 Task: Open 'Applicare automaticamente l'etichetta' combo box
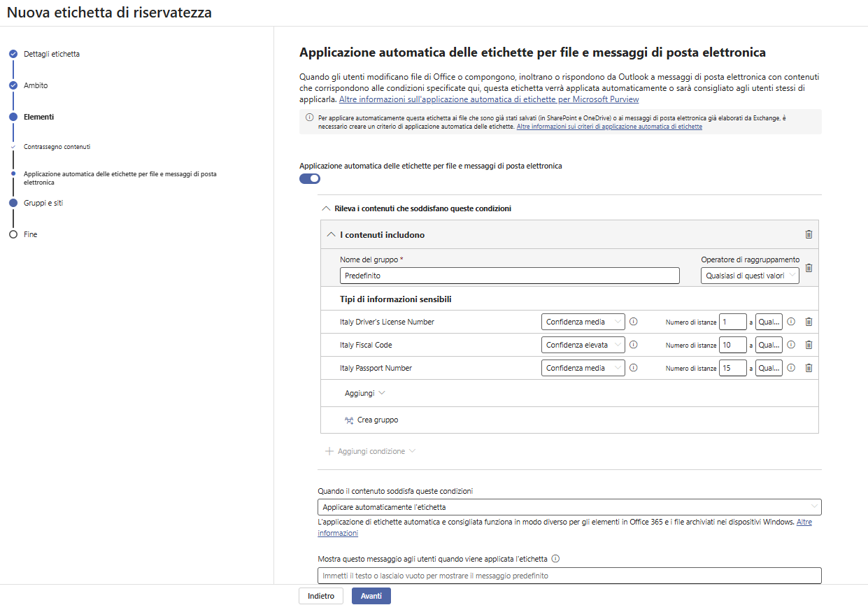[569, 507]
